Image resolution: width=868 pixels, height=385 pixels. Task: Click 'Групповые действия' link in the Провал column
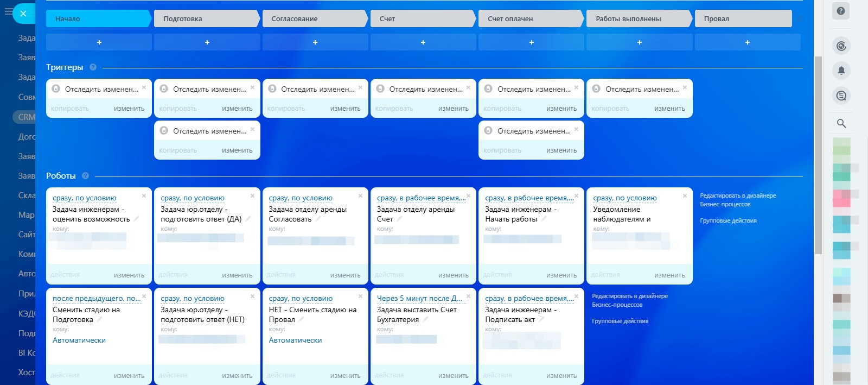pyautogui.click(x=728, y=220)
